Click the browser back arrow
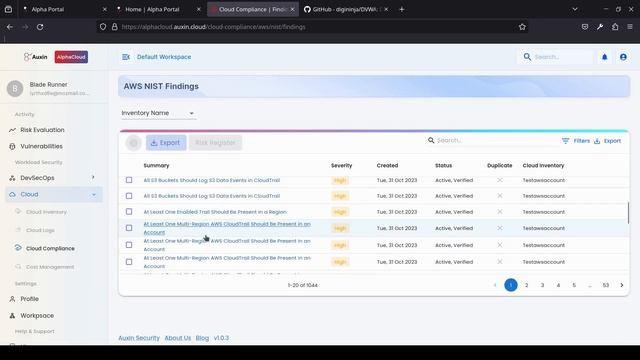640x360 pixels. (x=10, y=27)
